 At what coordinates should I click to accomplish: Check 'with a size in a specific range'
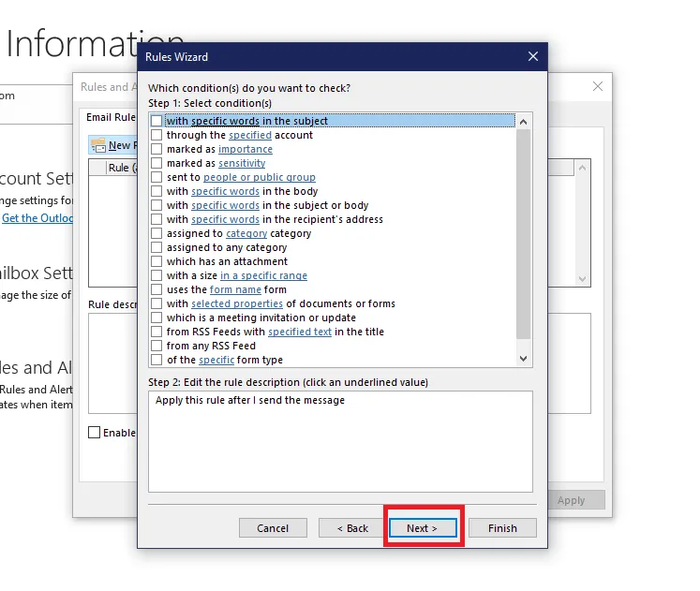[x=156, y=275]
